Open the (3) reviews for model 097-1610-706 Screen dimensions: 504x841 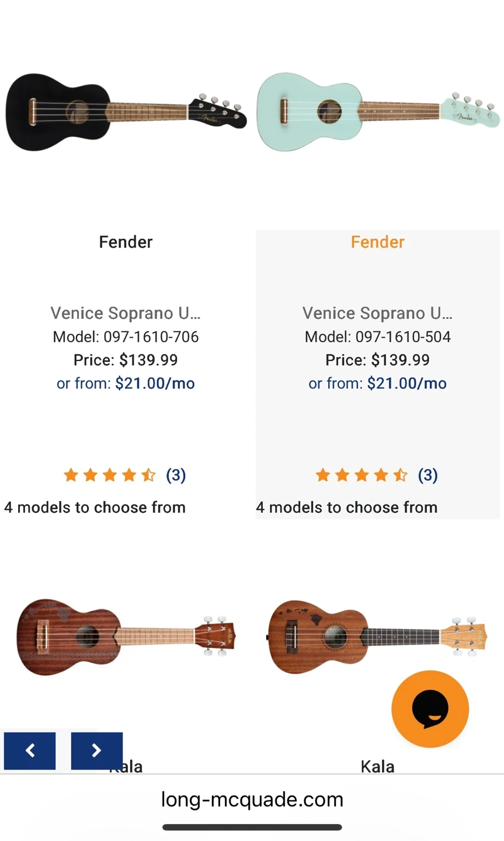tap(176, 475)
